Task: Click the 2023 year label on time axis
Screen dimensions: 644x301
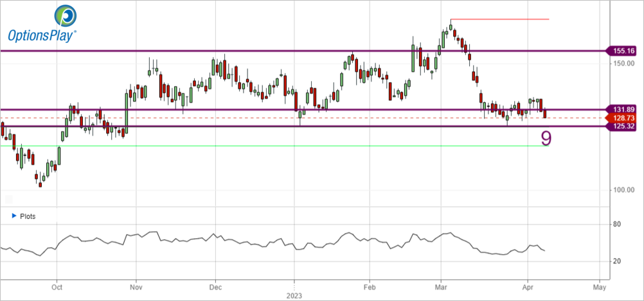Action: tap(294, 295)
